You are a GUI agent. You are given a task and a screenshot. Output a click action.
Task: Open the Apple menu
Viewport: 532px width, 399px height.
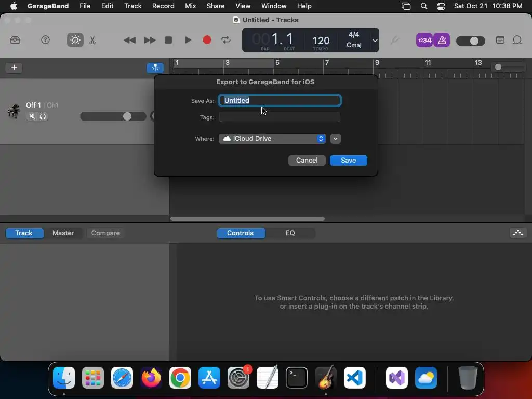[x=14, y=6]
